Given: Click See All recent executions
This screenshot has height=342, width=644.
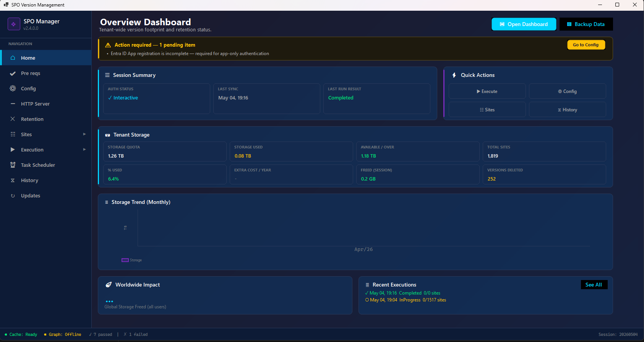Looking at the screenshot, I should tap(594, 285).
